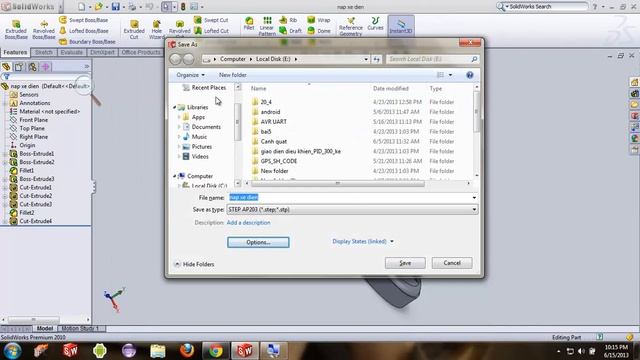640x360 pixels.
Task: Click Save button
Action: 405,263
